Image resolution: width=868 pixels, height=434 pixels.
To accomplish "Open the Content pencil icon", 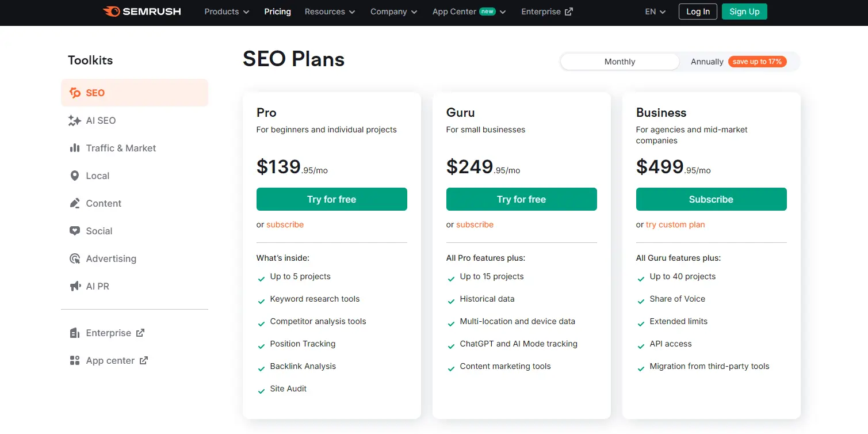I will [x=75, y=203].
